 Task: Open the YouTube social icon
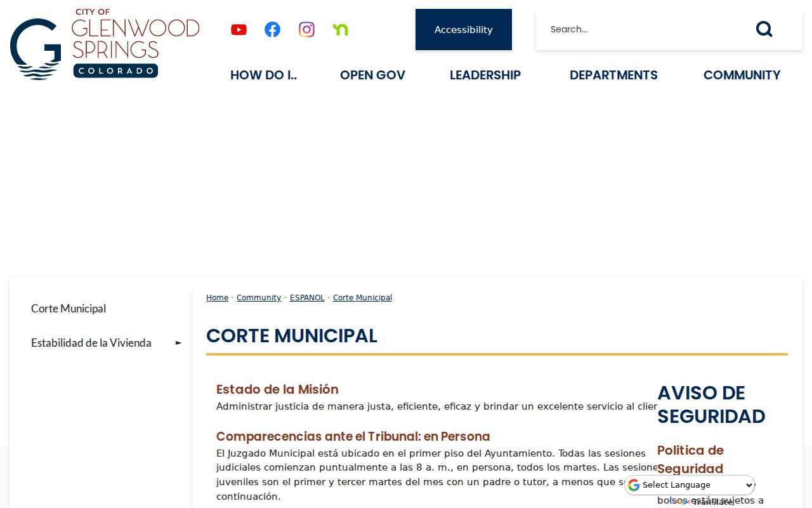239,29
